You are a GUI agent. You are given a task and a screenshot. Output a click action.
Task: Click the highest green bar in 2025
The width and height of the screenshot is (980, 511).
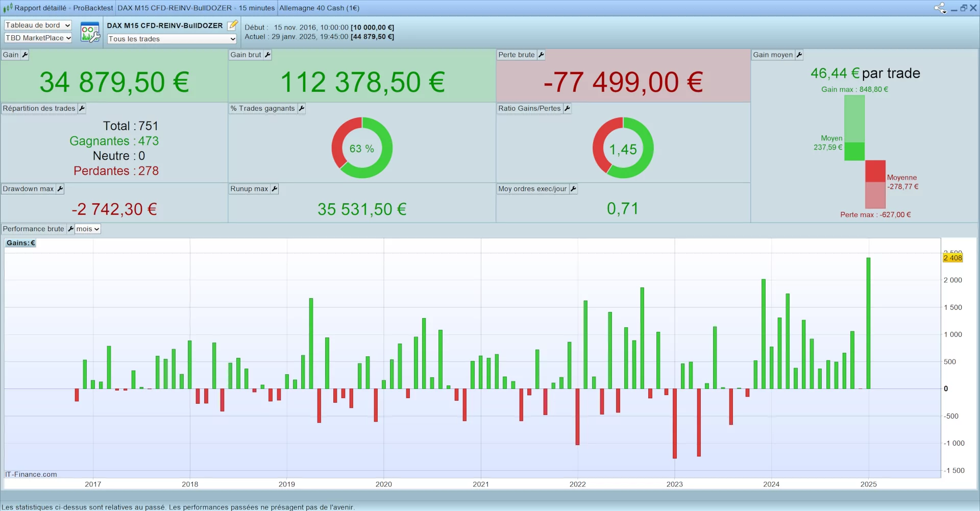[868, 323]
